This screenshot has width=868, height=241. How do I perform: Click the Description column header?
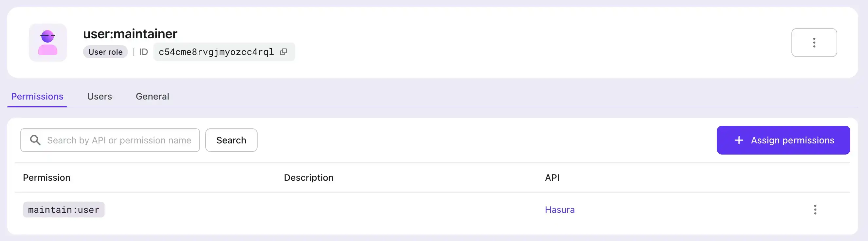308,177
